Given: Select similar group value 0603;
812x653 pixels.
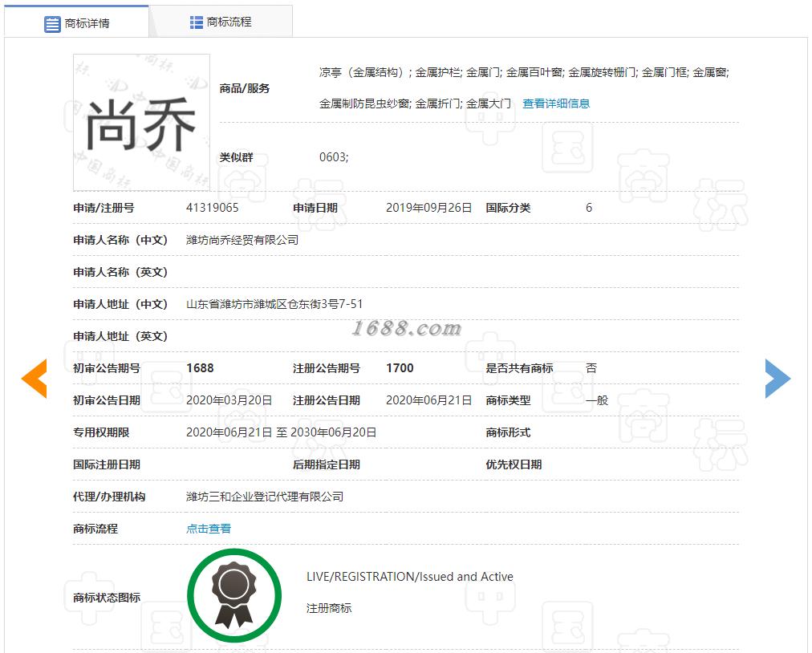Looking at the screenshot, I should click(334, 157).
